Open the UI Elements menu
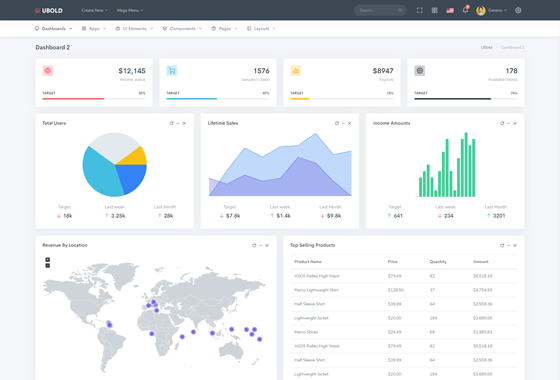The width and height of the screenshot is (560, 380). (x=134, y=29)
